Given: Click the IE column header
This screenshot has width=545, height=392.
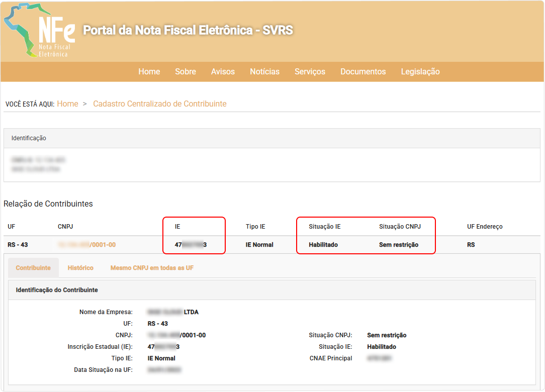Looking at the screenshot, I should (177, 227).
